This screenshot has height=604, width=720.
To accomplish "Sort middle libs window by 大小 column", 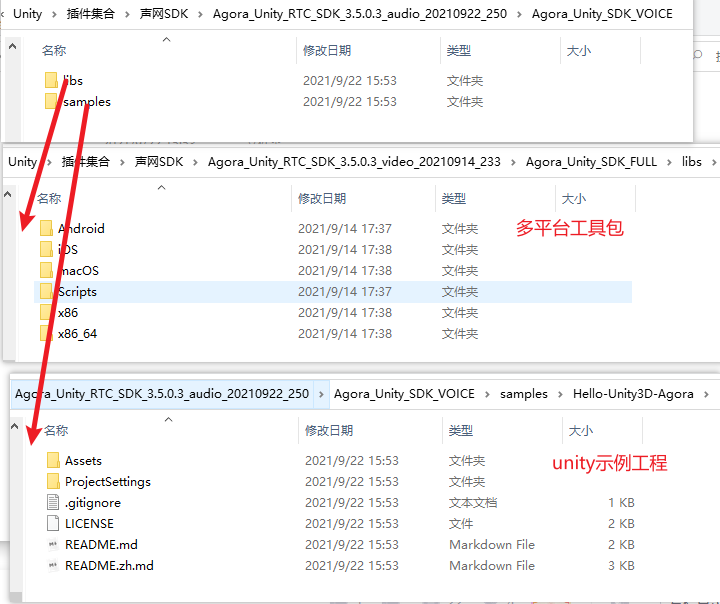I will click(x=574, y=198).
